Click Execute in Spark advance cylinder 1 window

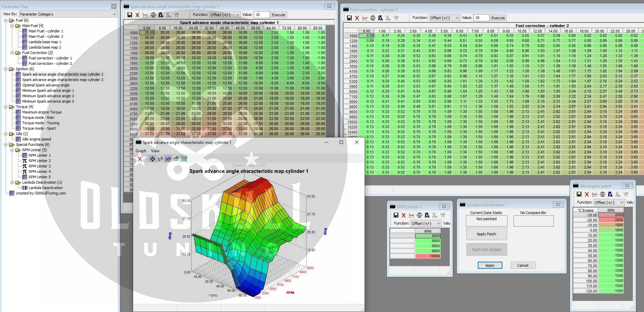278,15
